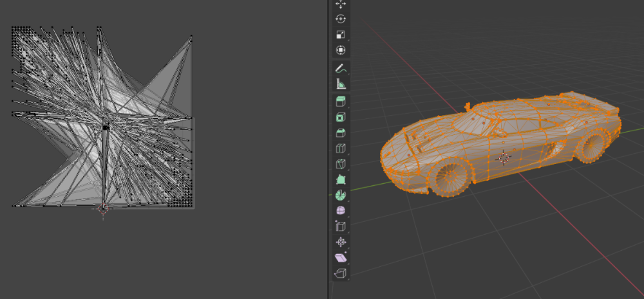This screenshot has width=644, height=299.
Task: Choose the Inset Faces tool
Action: tap(341, 117)
